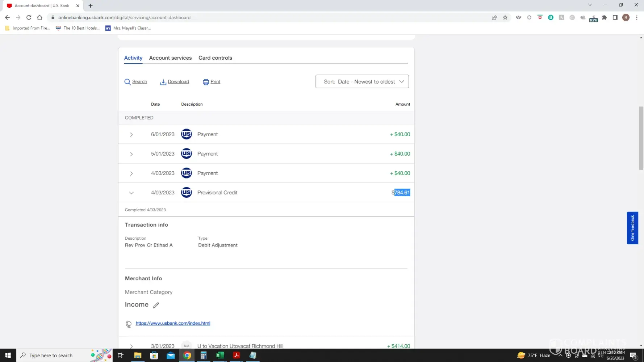Switch to the Card controls tab
Image resolution: width=644 pixels, height=362 pixels.
(215, 58)
